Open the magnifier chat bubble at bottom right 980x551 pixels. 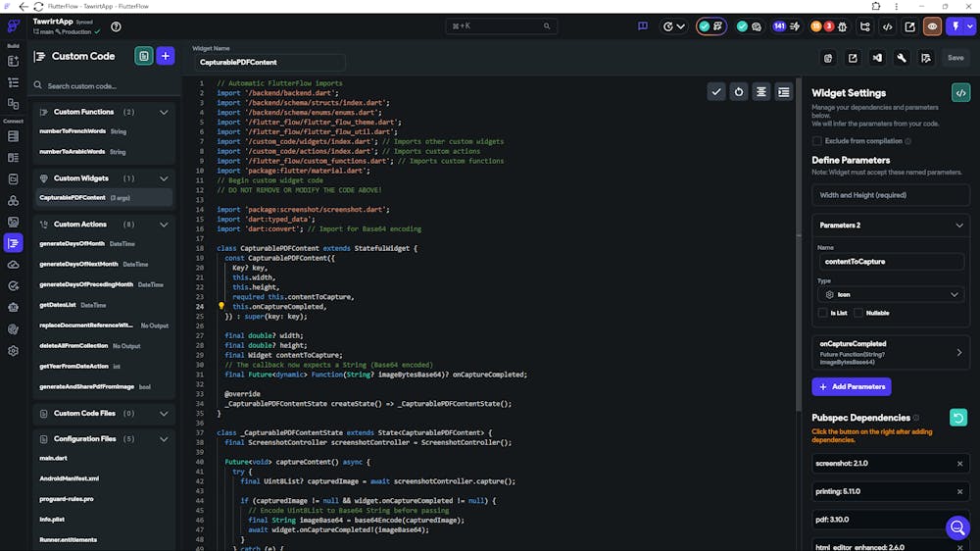click(x=956, y=527)
